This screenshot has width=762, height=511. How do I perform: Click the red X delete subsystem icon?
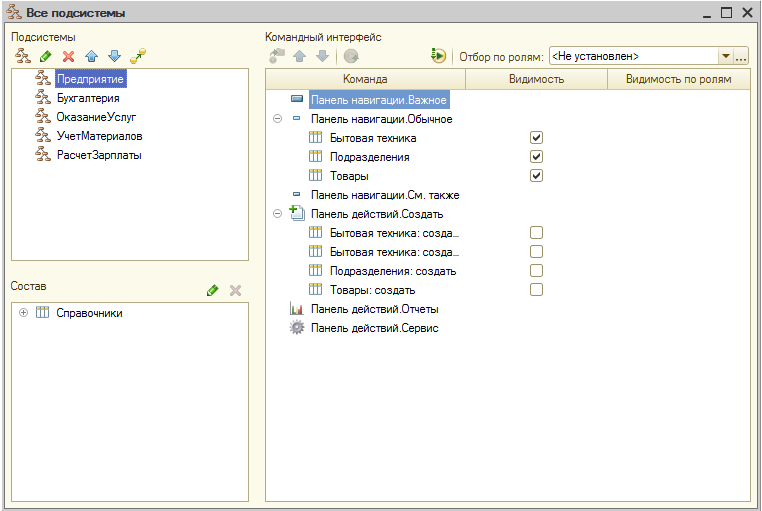tap(68, 56)
